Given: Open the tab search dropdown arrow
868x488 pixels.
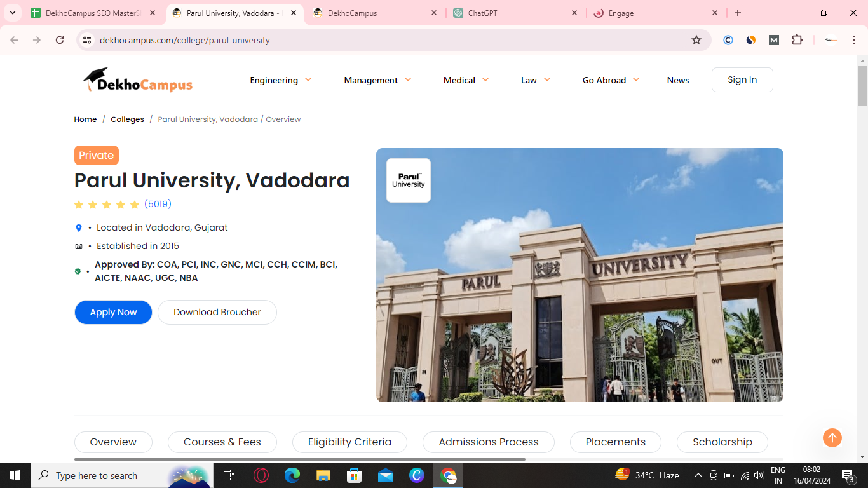Looking at the screenshot, I should [12, 13].
